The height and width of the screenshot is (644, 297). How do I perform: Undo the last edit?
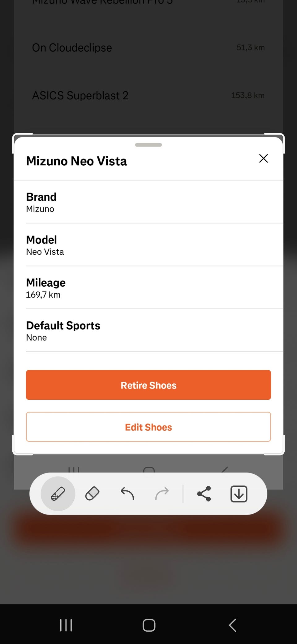tap(127, 494)
